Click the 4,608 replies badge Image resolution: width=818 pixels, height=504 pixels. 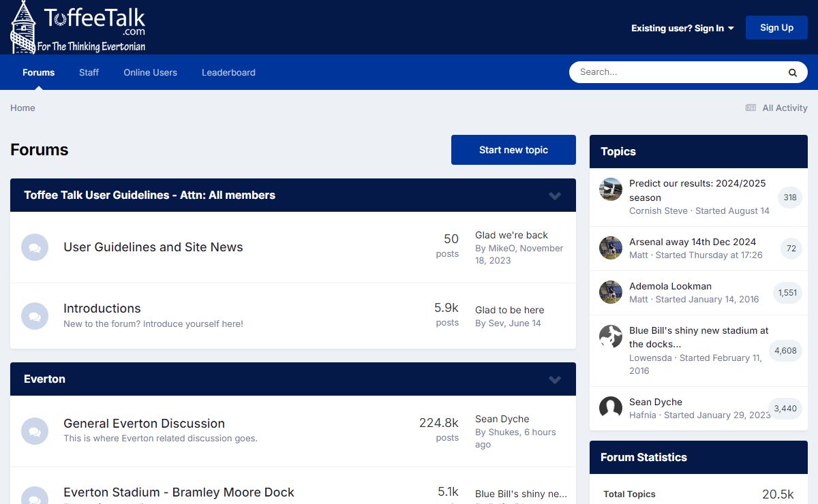pos(785,351)
